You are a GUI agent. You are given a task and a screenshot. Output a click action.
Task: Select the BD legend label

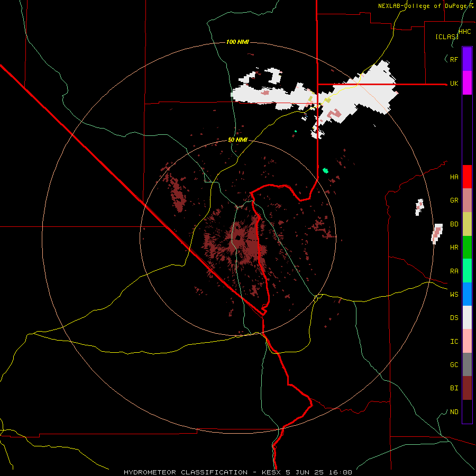(x=454, y=224)
